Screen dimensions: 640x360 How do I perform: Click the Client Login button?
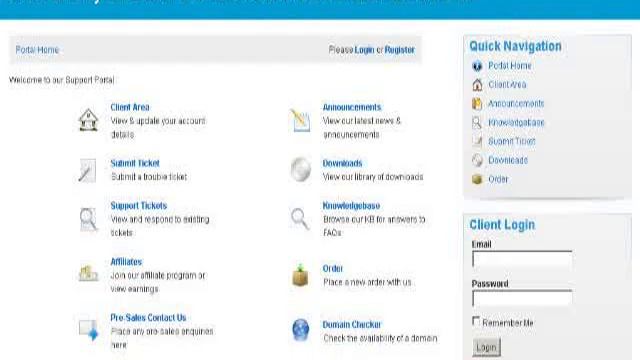tap(486, 347)
